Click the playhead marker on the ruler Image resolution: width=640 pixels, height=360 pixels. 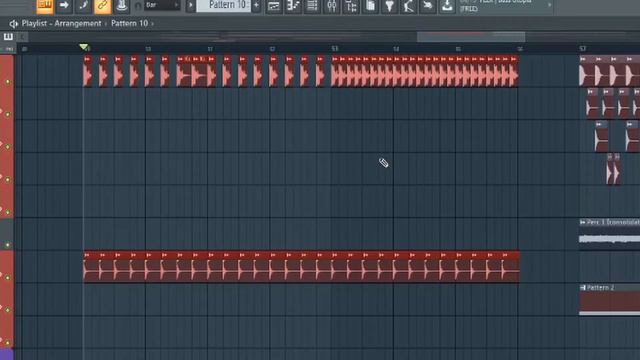[x=84, y=47]
